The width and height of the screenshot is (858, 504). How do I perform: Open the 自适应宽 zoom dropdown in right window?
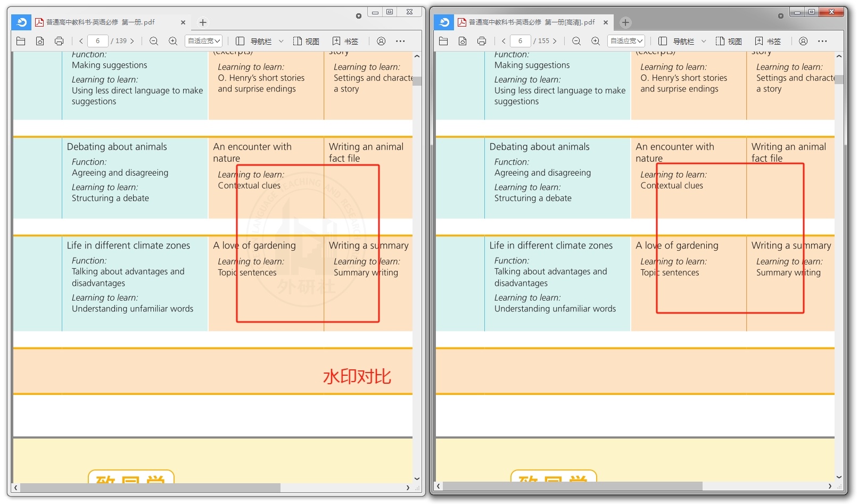[626, 41]
